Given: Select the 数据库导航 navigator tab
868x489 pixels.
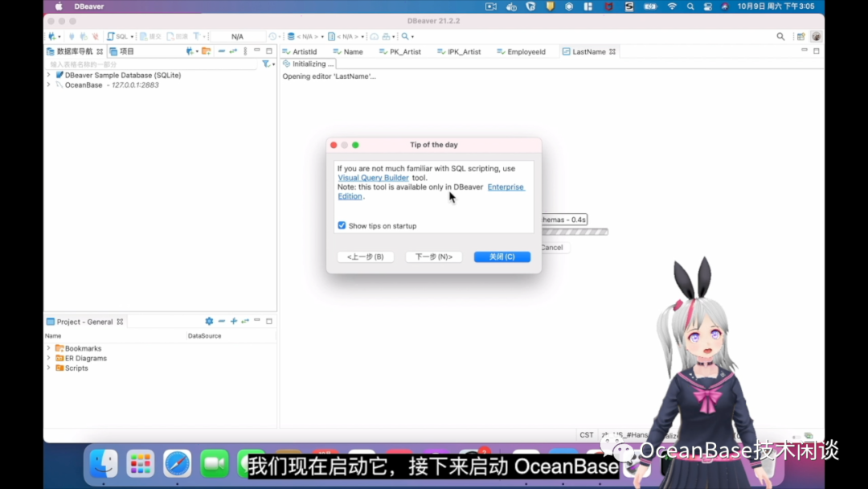Looking at the screenshot, I should (74, 51).
